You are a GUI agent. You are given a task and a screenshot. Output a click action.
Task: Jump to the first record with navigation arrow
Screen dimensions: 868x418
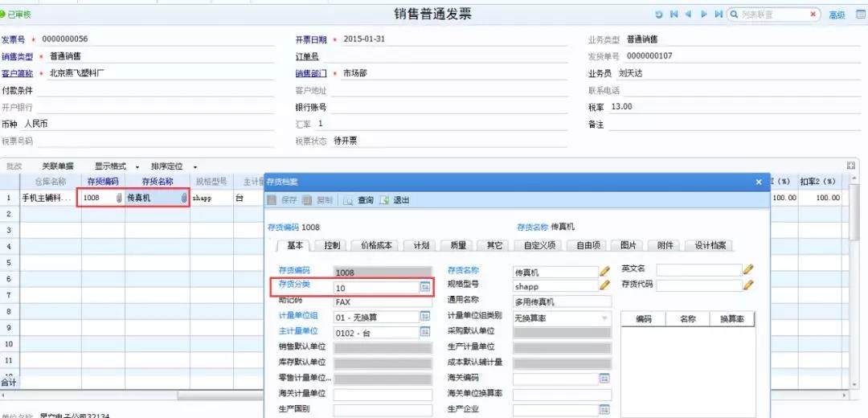pyautogui.click(x=674, y=14)
